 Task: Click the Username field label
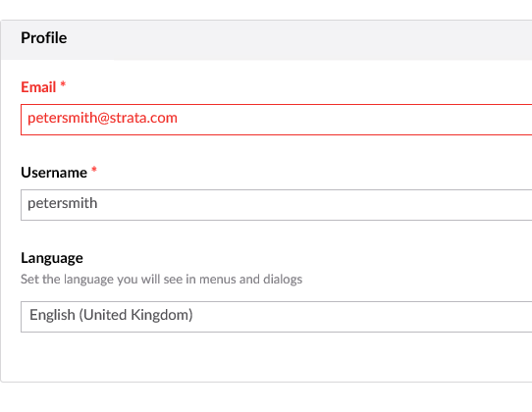tap(54, 173)
